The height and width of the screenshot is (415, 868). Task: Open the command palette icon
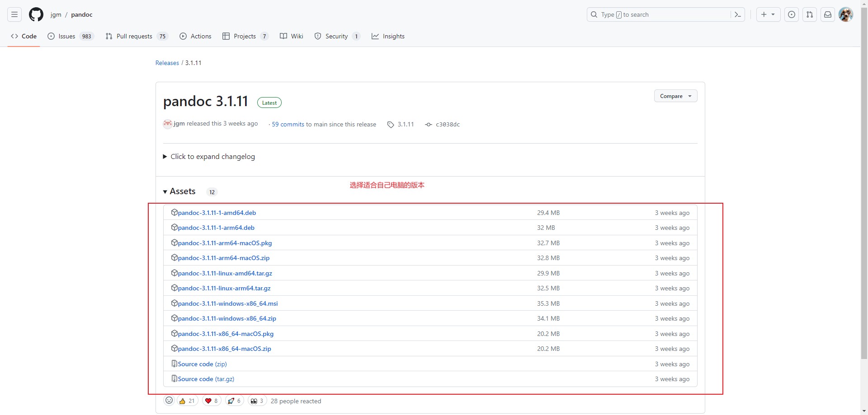coord(737,14)
